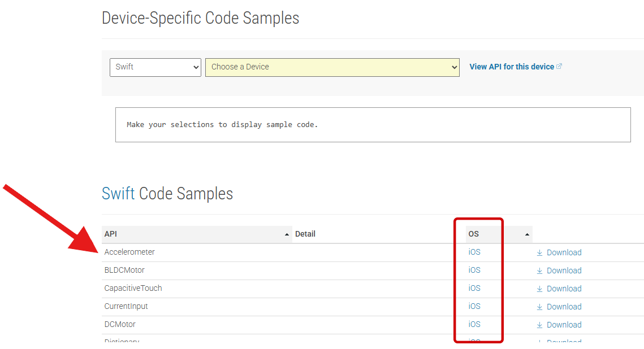Click the sample code display box
Viewport: 644px width, 349px height.
coord(373,125)
